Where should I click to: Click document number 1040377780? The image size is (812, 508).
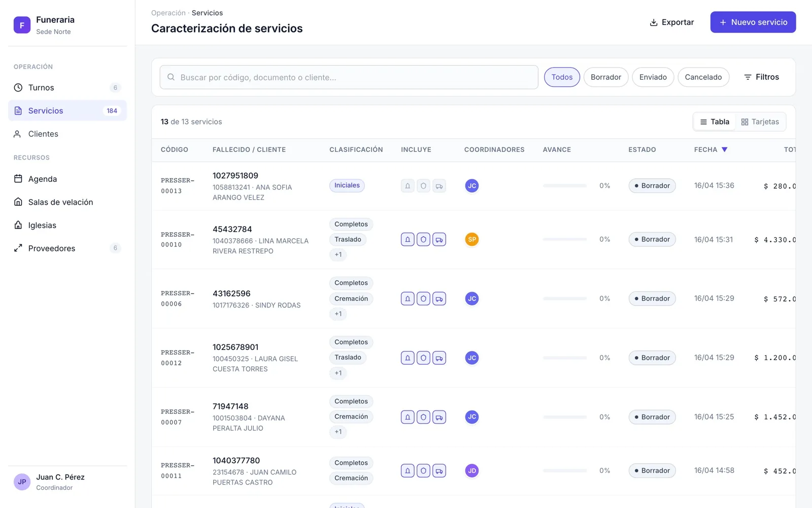(236, 460)
